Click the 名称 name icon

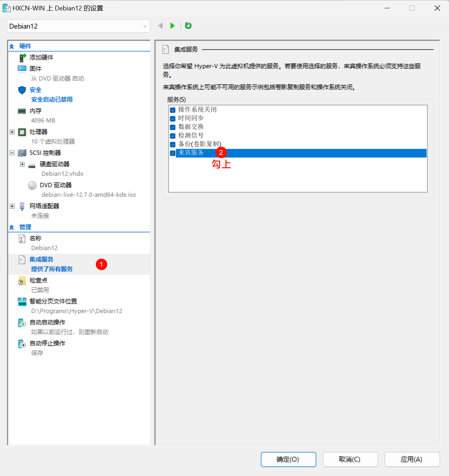point(22,239)
